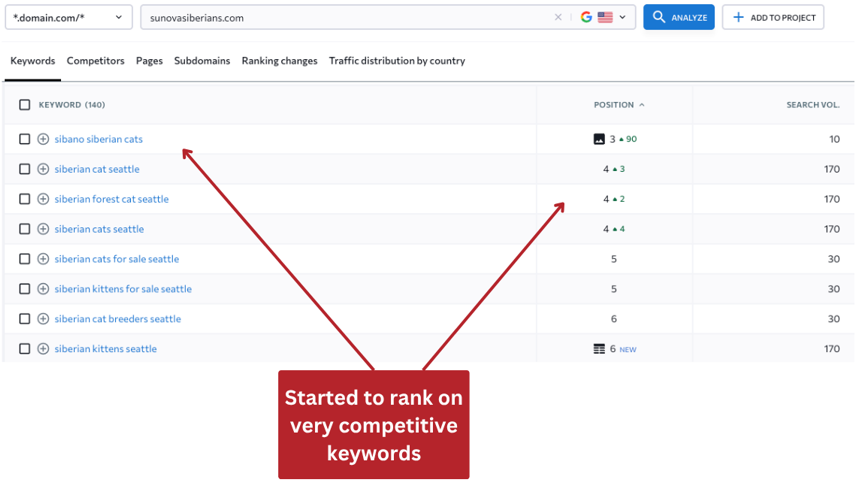Viewport: 858px width, 485px height.
Task: Check the 'siberian cats seattle' row checkbox
Action: pyautogui.click(x=25, y=229)
